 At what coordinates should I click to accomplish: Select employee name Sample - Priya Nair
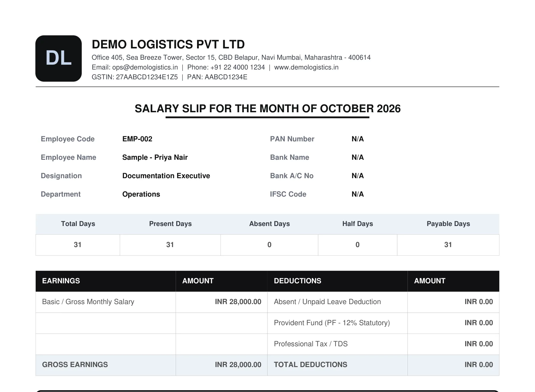pyautogui.click(x=155, y=157)
